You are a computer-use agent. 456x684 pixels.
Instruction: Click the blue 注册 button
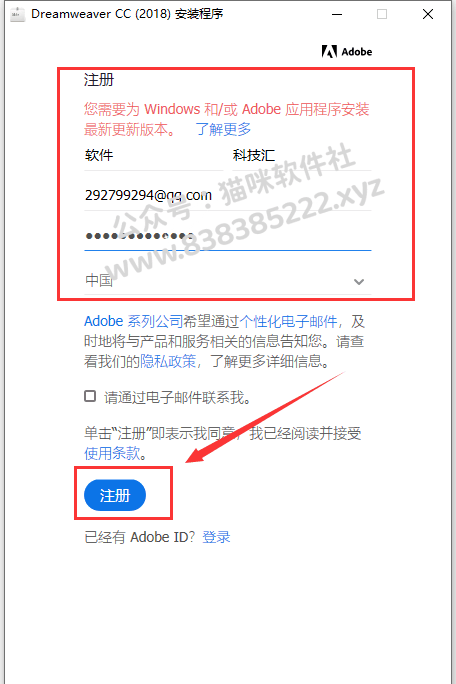tap(115, 495)
